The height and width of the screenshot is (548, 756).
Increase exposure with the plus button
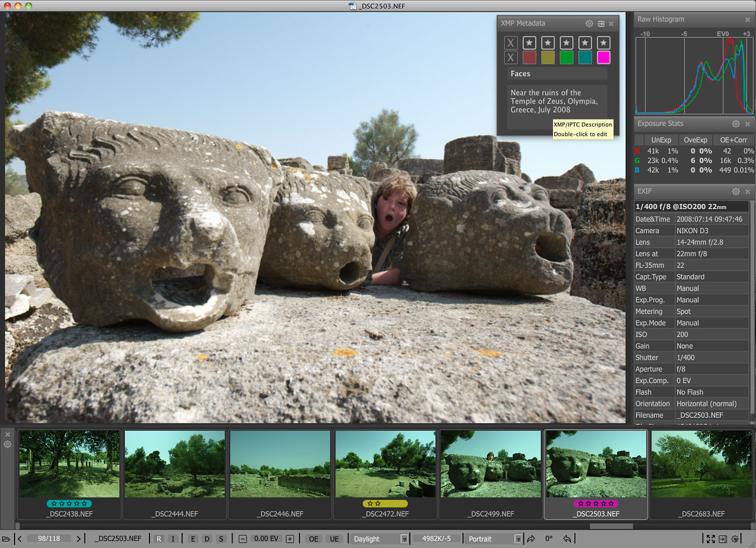290,539
